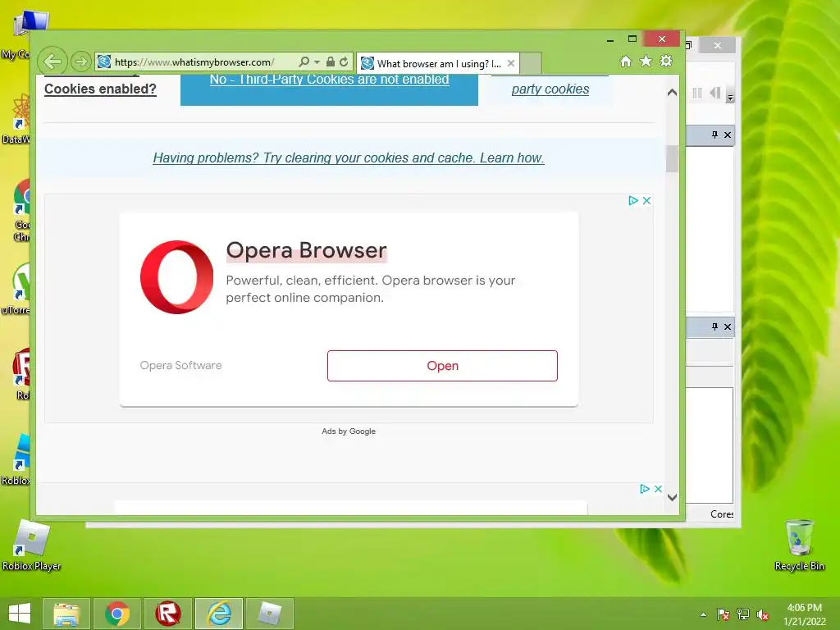Open File Explorer from the taskbar
Image resolution: width=840 pixels, height=630 pixels.
(x=66, y=614)
